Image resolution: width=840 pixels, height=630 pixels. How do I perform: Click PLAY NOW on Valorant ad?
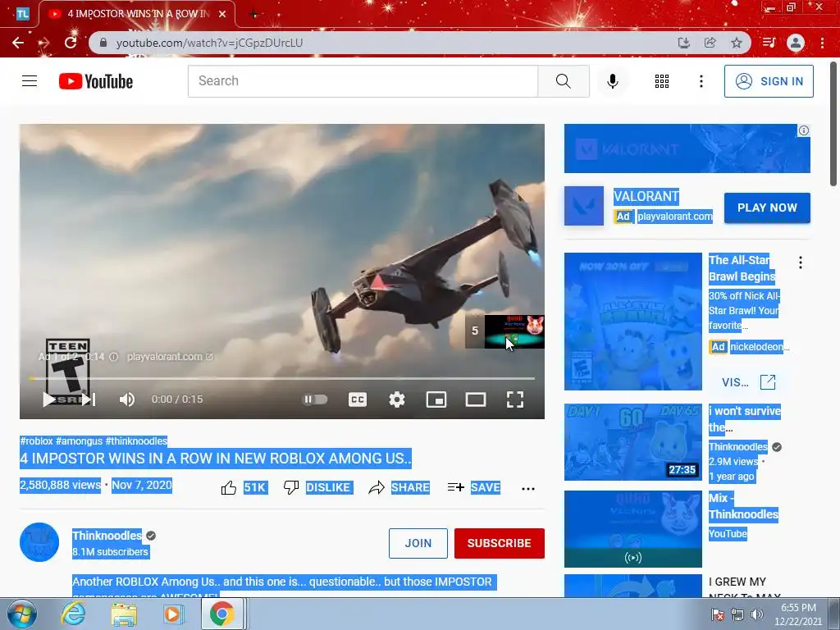[767, 208]
